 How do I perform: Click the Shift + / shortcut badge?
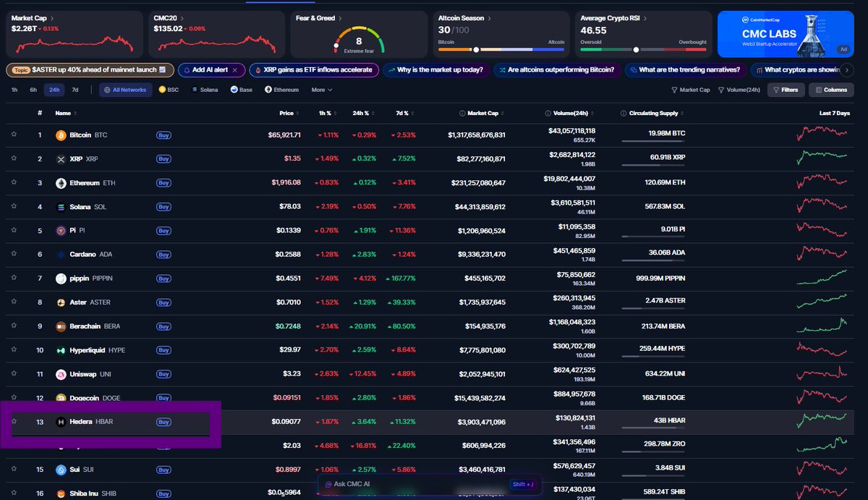point(523,484)
